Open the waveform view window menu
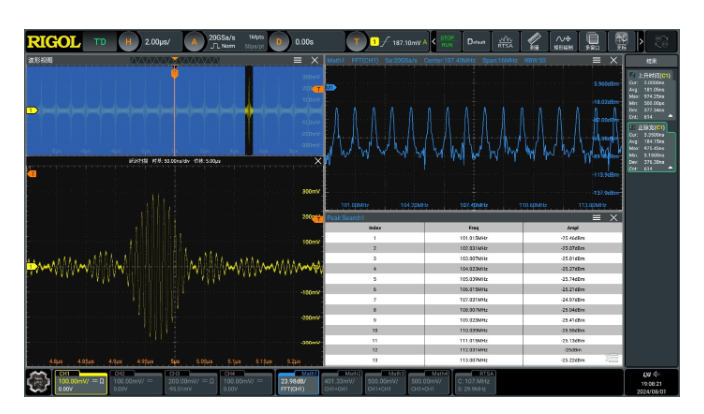Image resolution: width=704 pixels, height=414 pixels. (x=297, y=60)
